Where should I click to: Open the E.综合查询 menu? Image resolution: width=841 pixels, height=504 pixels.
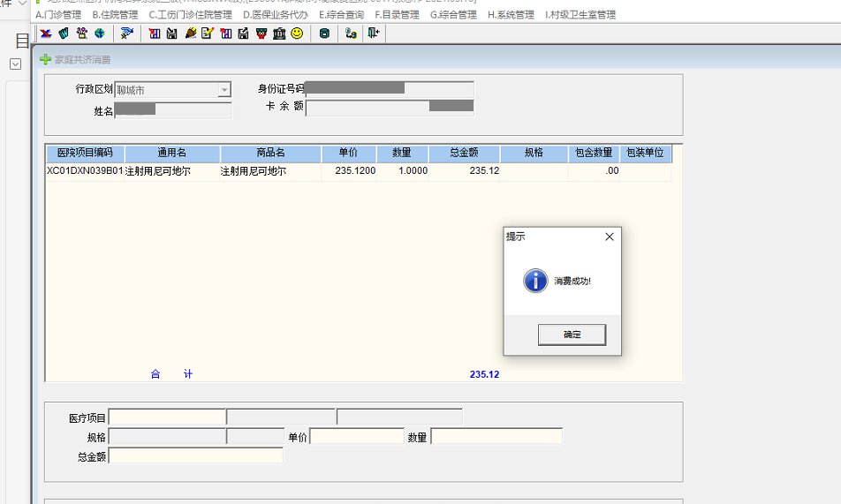(341, 15)
